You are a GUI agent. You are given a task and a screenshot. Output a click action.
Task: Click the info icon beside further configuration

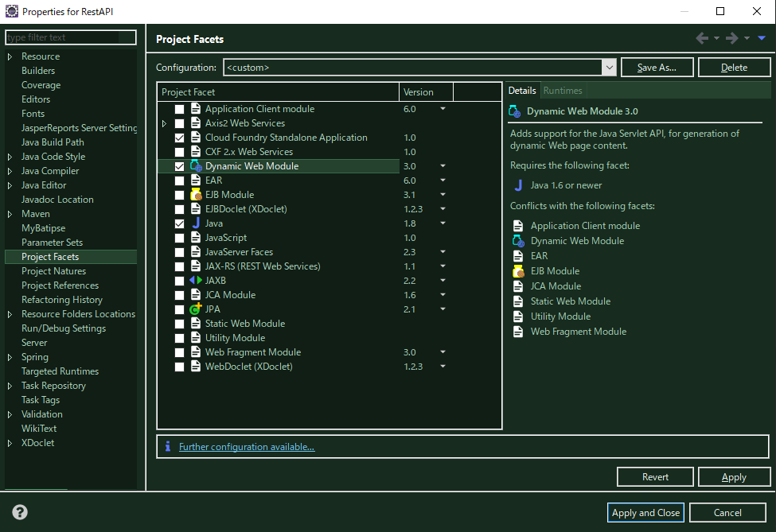[167, 447]
